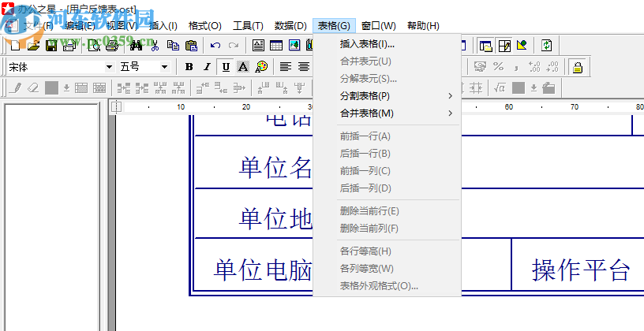Undo the last action with the blue arrow
Viewport: 644px width, 331px height.
coord(215,46)
